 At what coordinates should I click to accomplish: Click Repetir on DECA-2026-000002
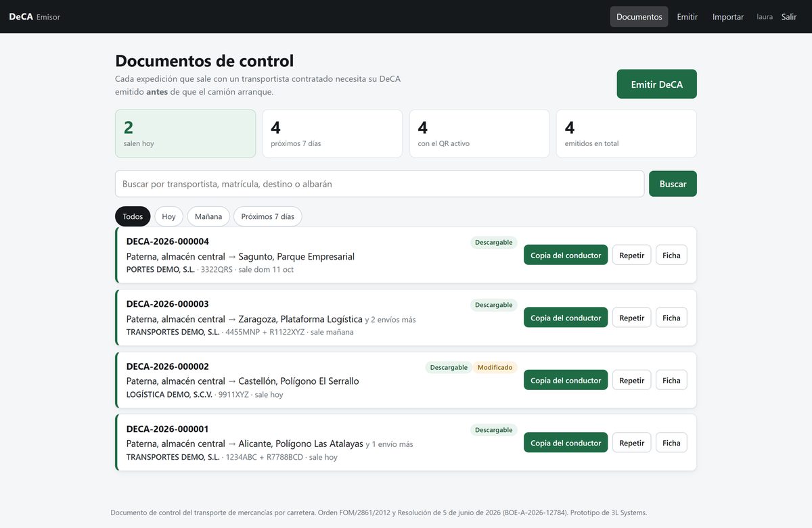click(631, 380)
